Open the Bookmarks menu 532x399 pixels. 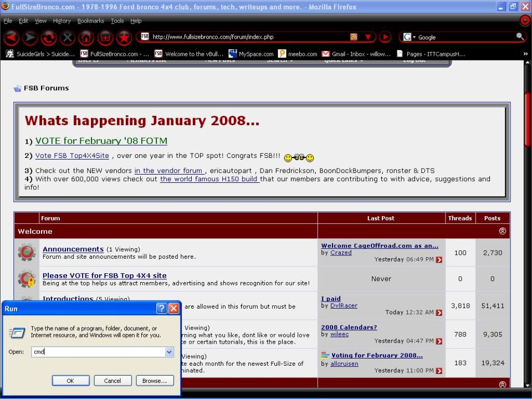coord(90,21)
